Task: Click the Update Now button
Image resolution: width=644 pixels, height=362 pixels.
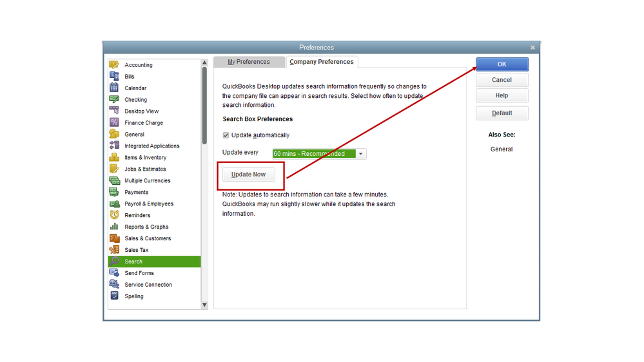Action: coord(248,175)
